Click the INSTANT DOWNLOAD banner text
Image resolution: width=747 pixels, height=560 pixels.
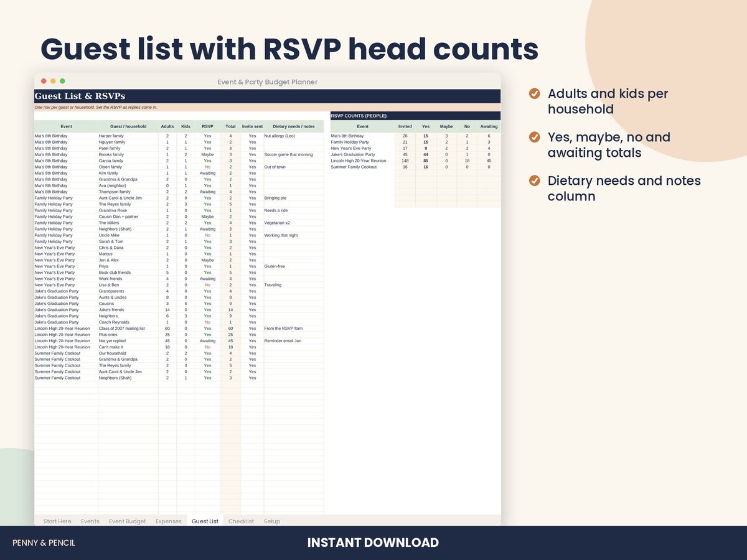click(x=373, y=543)
